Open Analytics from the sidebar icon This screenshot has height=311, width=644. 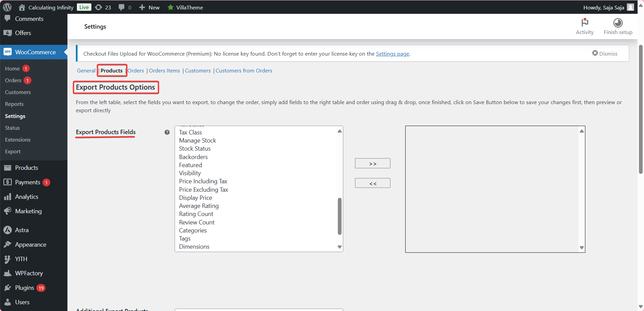(8, 196)
